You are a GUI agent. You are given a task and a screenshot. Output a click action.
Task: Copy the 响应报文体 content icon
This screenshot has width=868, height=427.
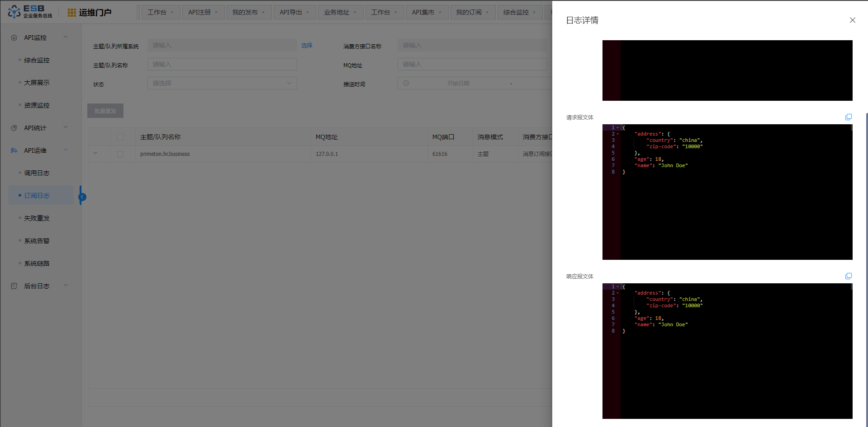848,276
